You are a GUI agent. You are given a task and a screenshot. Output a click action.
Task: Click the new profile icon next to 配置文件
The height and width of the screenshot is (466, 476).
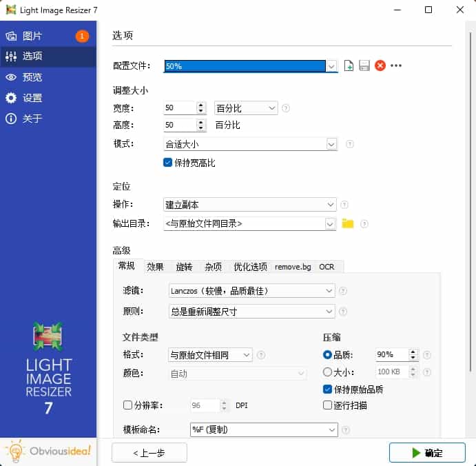(x=349, y=66)
